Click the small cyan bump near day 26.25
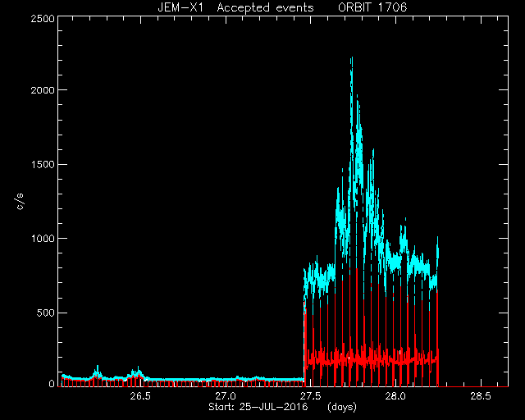The height and width of the screenshot is (420, 525). (97, 371)
